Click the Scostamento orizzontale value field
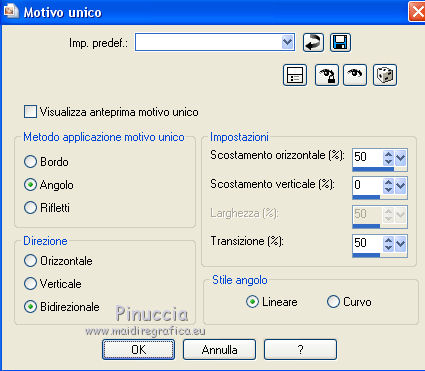 [x=368, y=157]
